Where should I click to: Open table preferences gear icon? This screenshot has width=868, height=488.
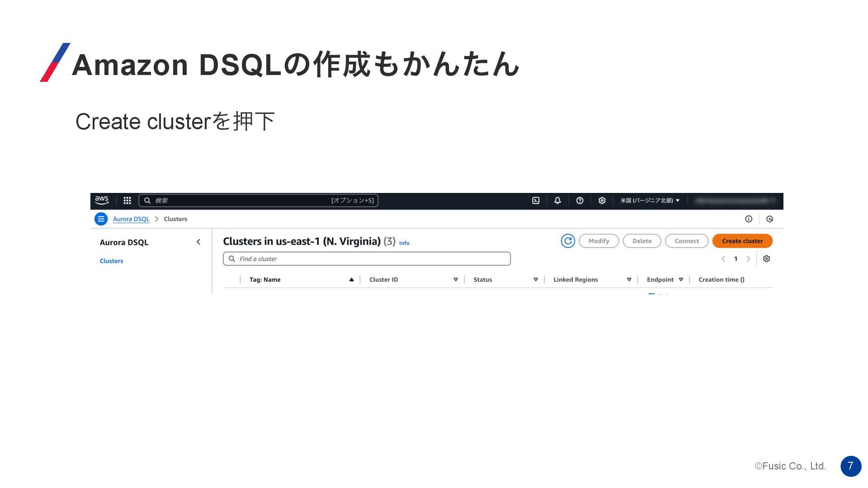click(x=766, y=259)
